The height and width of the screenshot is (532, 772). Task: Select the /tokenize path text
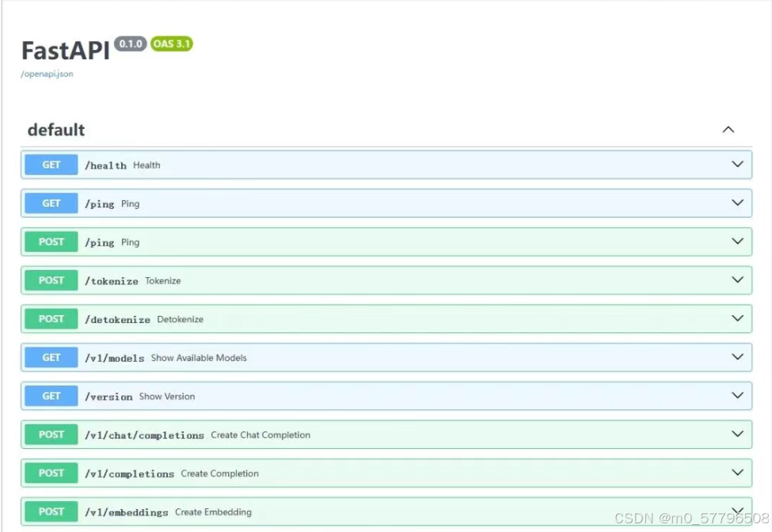112,281
